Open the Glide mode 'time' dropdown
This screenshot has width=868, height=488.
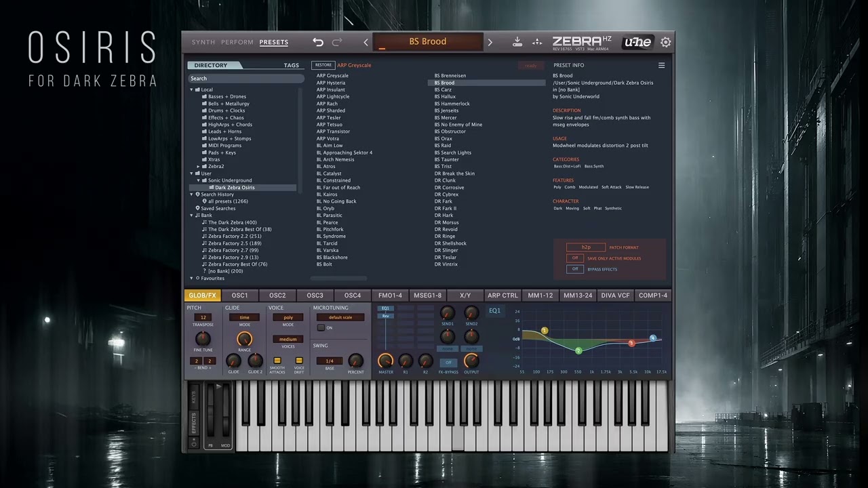pos(244,317)
